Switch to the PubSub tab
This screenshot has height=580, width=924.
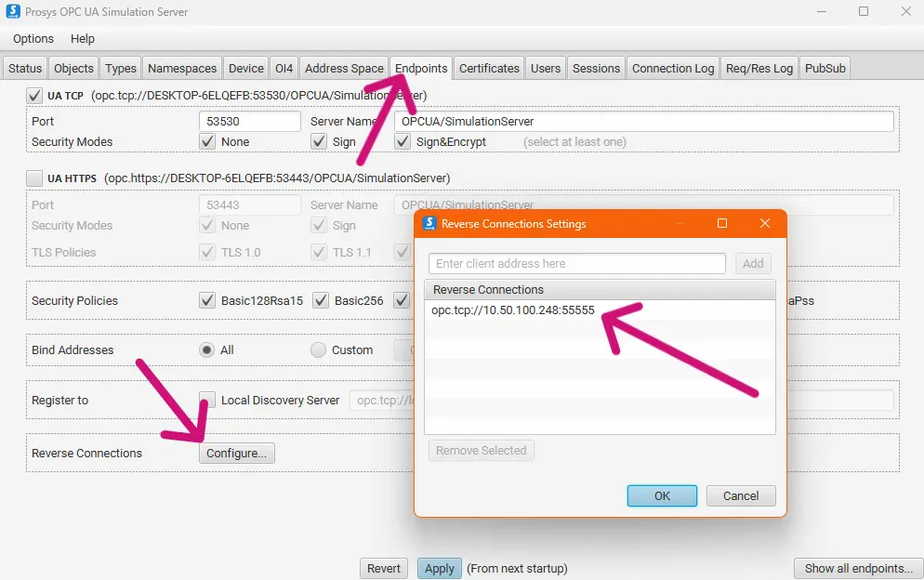(x=825, y=69)
